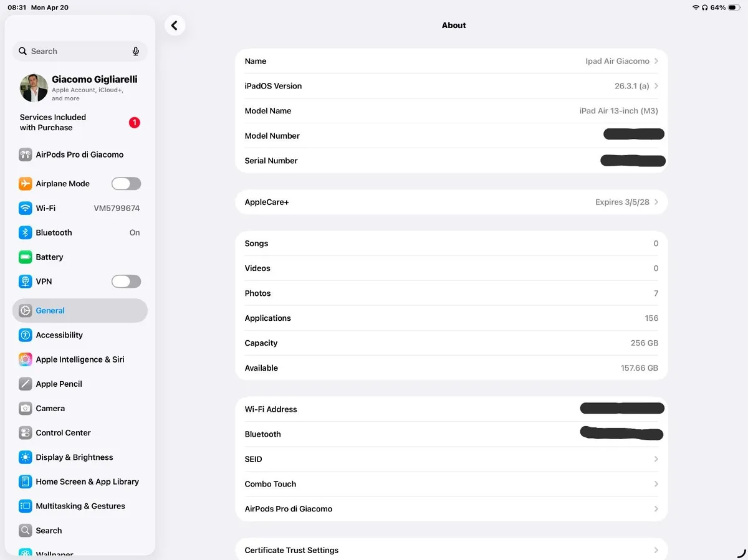The height and width of the screenshot is (560, 748).
Task: Tap Bluetooth showing On status
Action: (80, 232)
